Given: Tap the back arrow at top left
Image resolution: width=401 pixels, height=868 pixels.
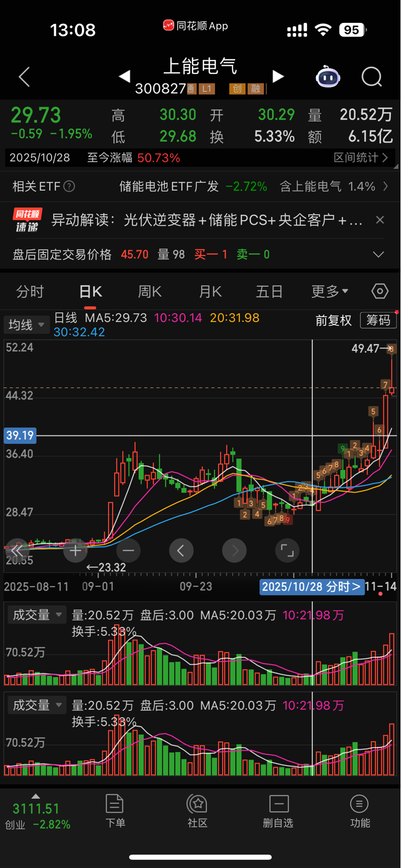Looking at the screenshot, I should point(25,77).
